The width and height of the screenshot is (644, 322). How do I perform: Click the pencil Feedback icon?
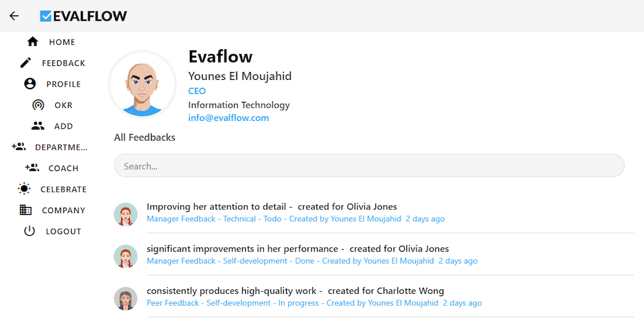(x=26, y=63)
